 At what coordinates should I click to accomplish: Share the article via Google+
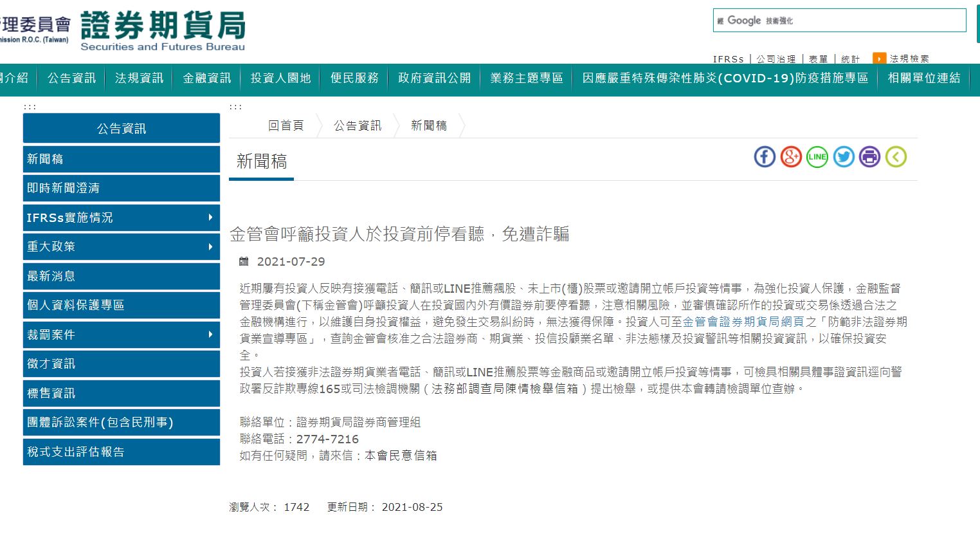[790, 156]
